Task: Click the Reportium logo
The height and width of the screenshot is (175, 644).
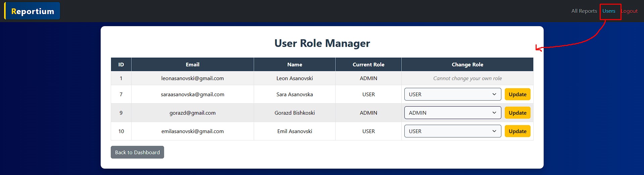Action: coord(33,11)
